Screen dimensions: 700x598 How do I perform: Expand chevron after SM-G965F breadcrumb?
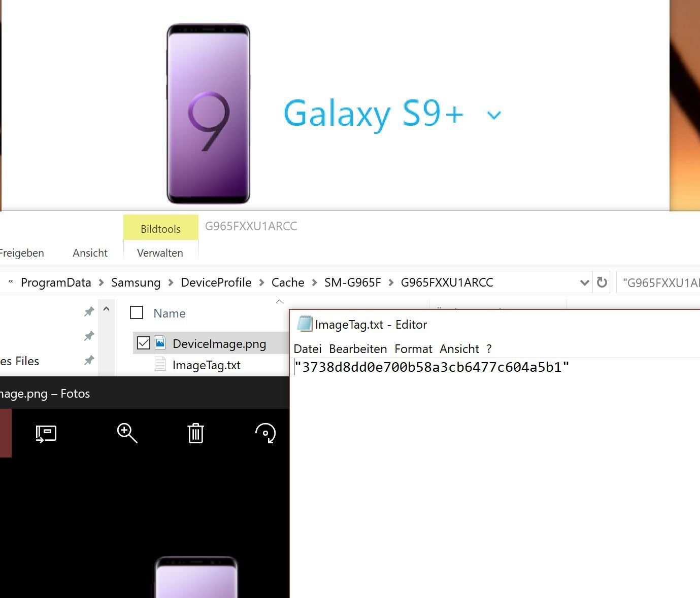(x=391, y=283)
